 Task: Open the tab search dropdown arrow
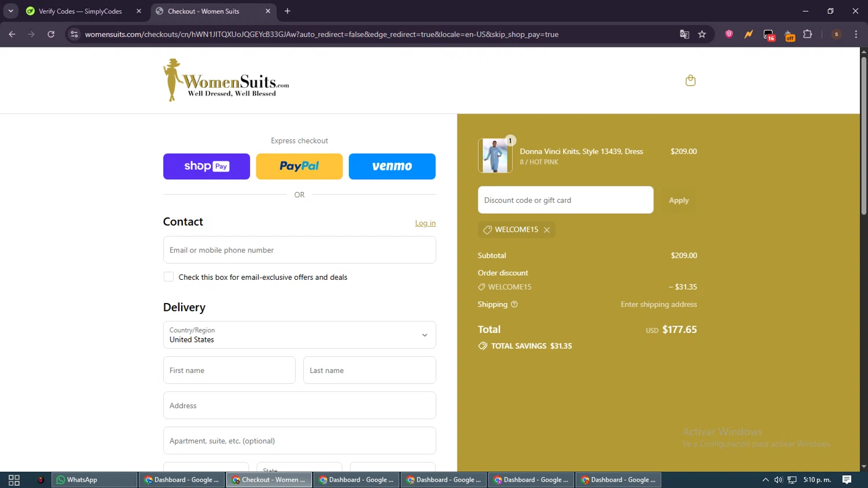click(x=10, y=11)
